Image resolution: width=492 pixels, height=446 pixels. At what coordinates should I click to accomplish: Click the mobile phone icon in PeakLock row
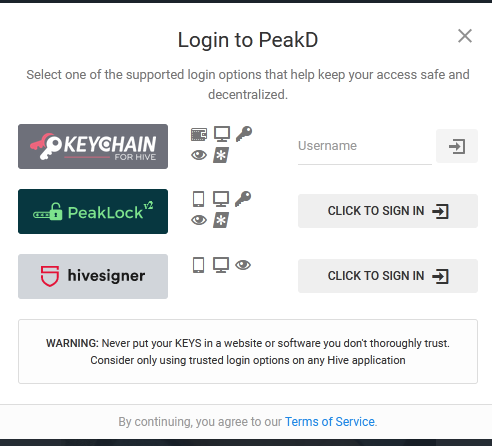point(199,199)
